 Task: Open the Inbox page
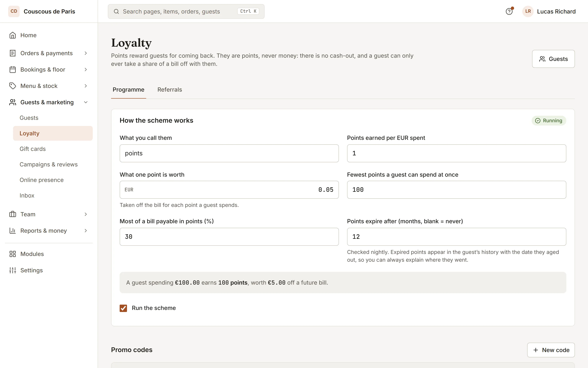[53, 195]
